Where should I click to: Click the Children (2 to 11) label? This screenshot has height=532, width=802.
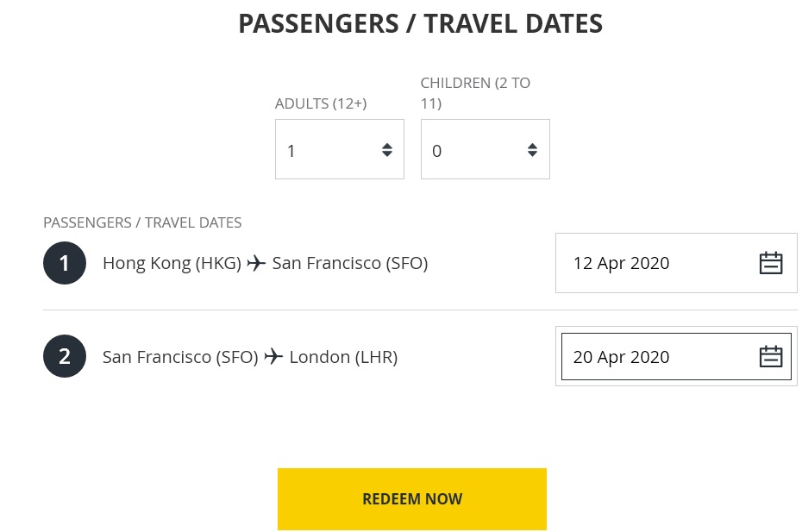475,93
